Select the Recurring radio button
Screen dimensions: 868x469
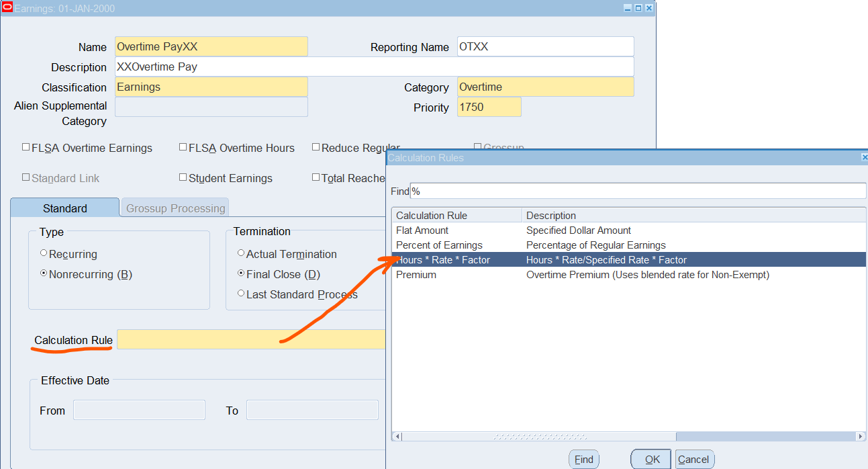(44, 253)
